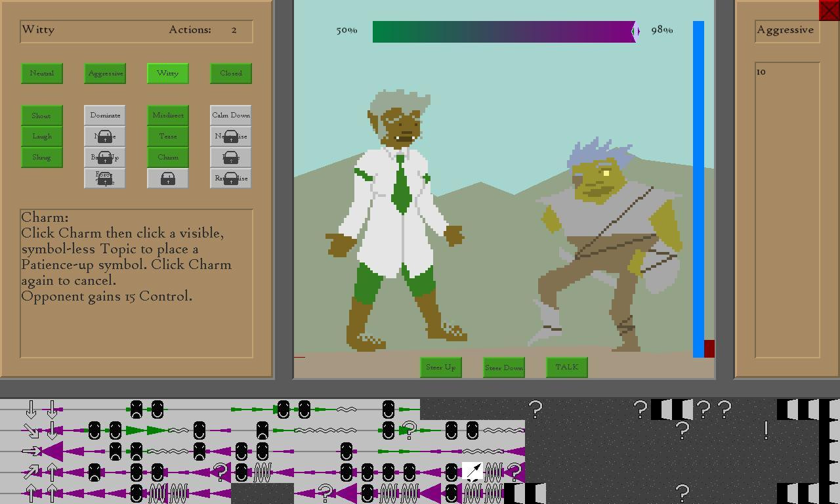This screenshot has width=840, height=504.
Task: Click the diagonal down-right arrow at row start
Action: coord(31,430)
